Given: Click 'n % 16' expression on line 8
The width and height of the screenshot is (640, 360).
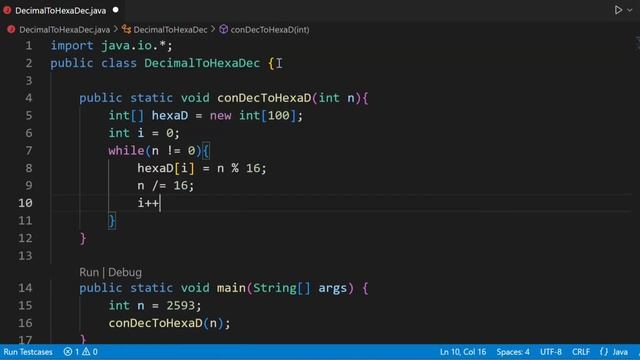Looking at the screenshot, I should pyautogui.click(x=238, y=168).
